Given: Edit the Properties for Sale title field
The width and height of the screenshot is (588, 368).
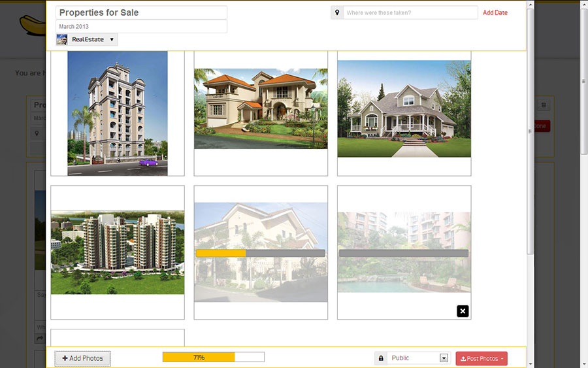Looking at the screenshot, I should 141,12.
